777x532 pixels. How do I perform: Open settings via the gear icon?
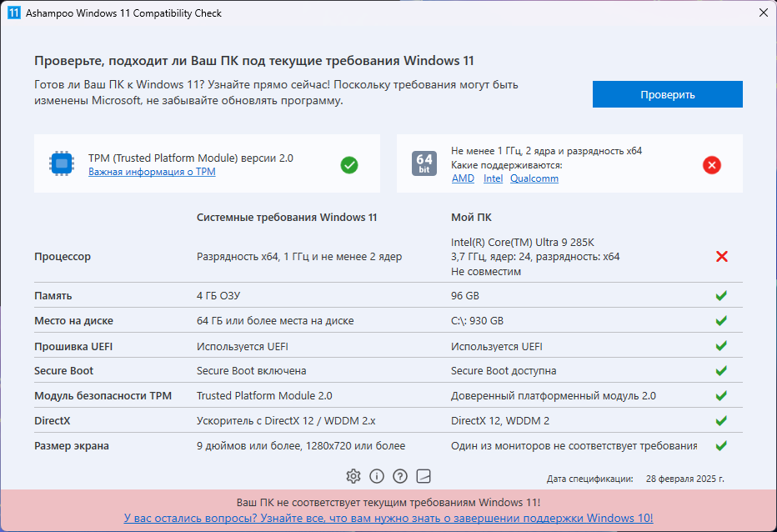353,476
